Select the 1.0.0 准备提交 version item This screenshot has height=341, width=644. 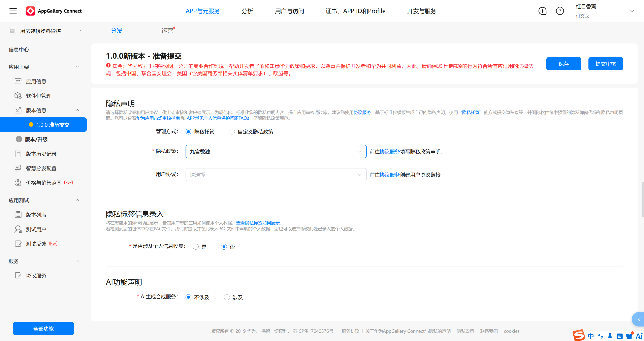click(43, 124)
